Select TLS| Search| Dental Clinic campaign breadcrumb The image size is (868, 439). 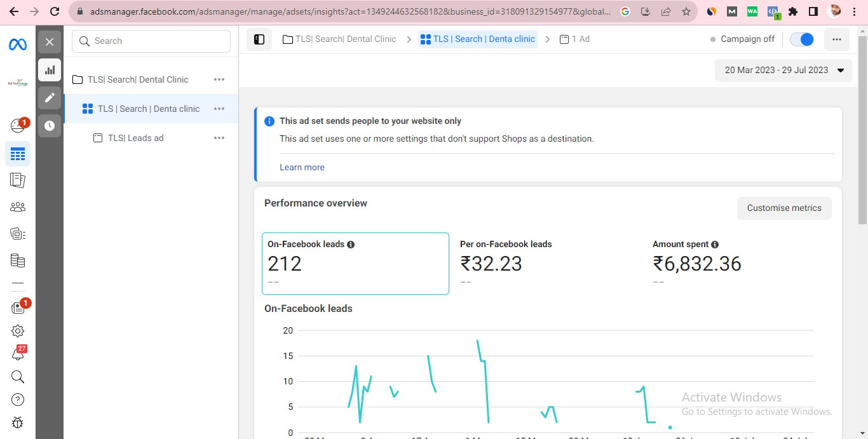[x=339, y=39]
